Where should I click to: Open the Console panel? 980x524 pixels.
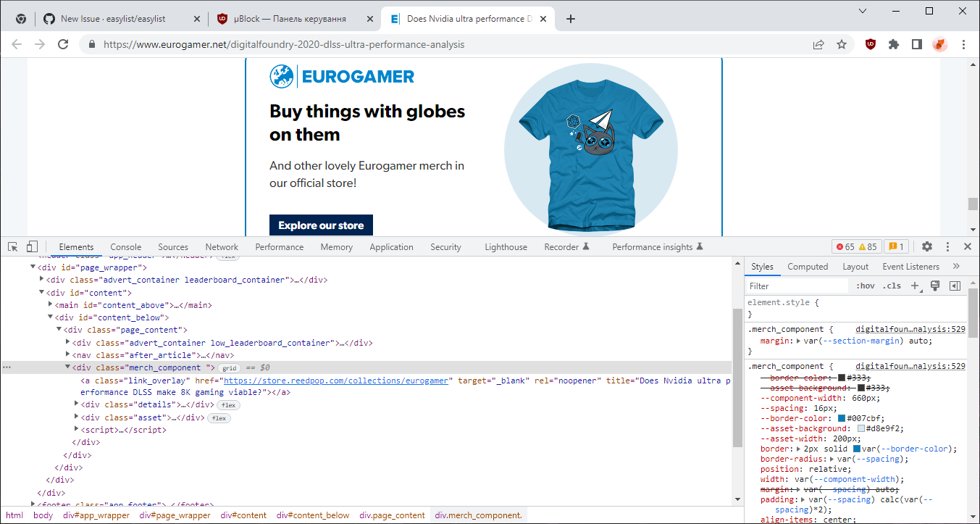tap(125, 246)
